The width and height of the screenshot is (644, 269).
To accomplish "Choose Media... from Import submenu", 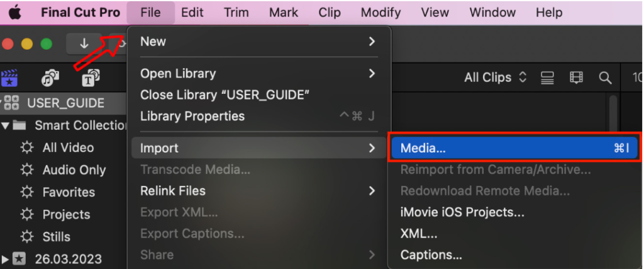I will 514,148.
